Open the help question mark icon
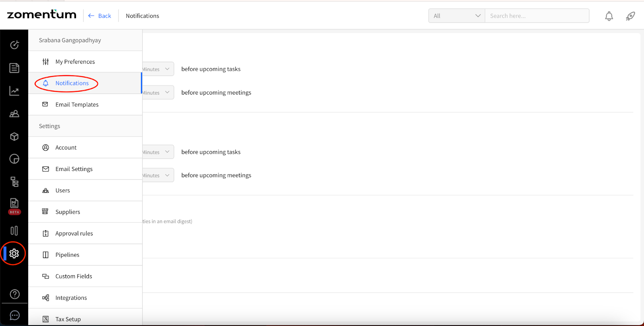This screenshot has height=326, width=644. pyautogui.click(x=14, y=294)
